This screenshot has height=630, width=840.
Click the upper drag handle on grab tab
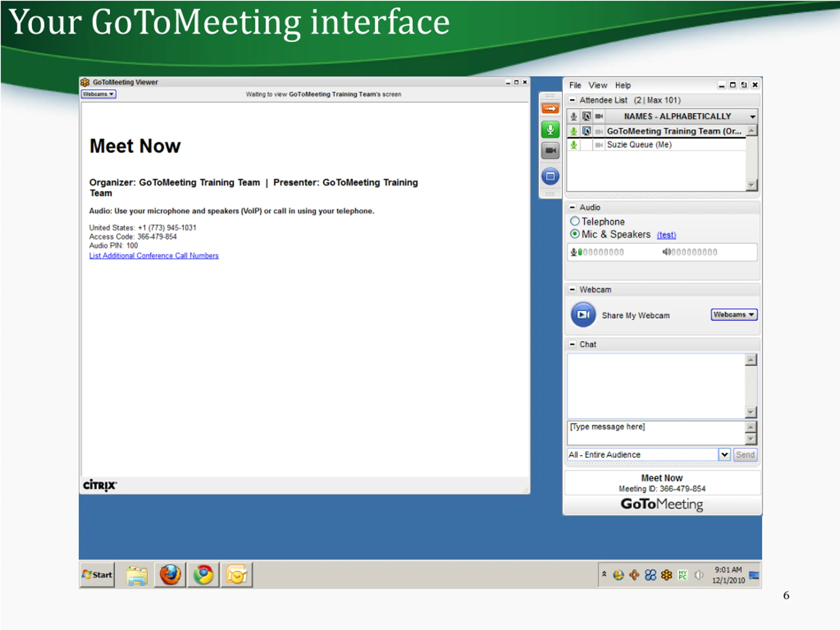pos(550,96)
